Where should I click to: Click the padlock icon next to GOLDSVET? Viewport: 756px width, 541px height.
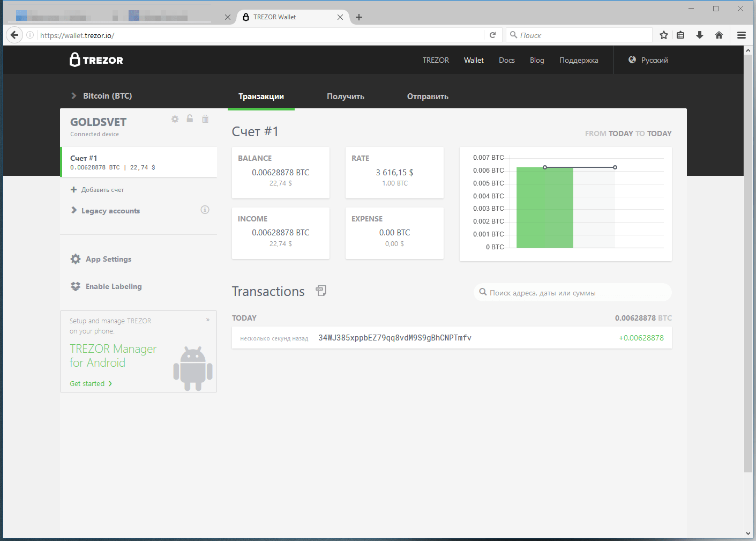point(190,118)
